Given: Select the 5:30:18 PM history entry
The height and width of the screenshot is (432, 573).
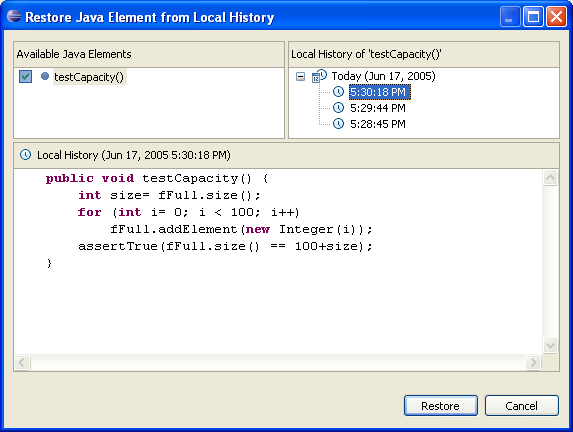Looking at the screenshot, I should 380,92.
